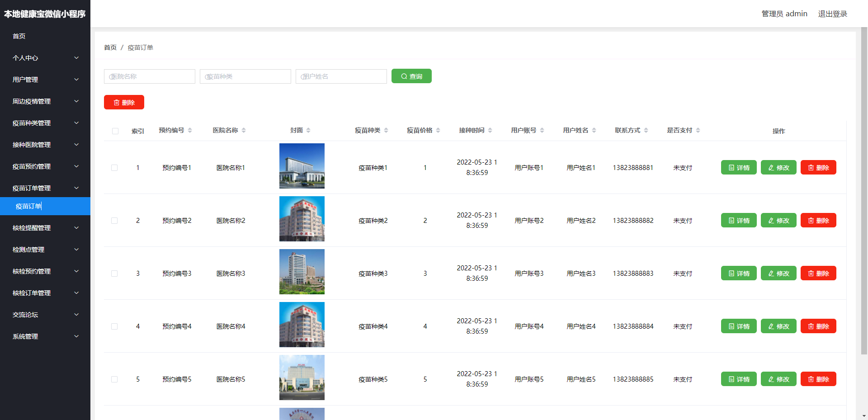Expand the 周边疫情管理 sidebar menu
868x420 pixels.
tap(45, 101)
